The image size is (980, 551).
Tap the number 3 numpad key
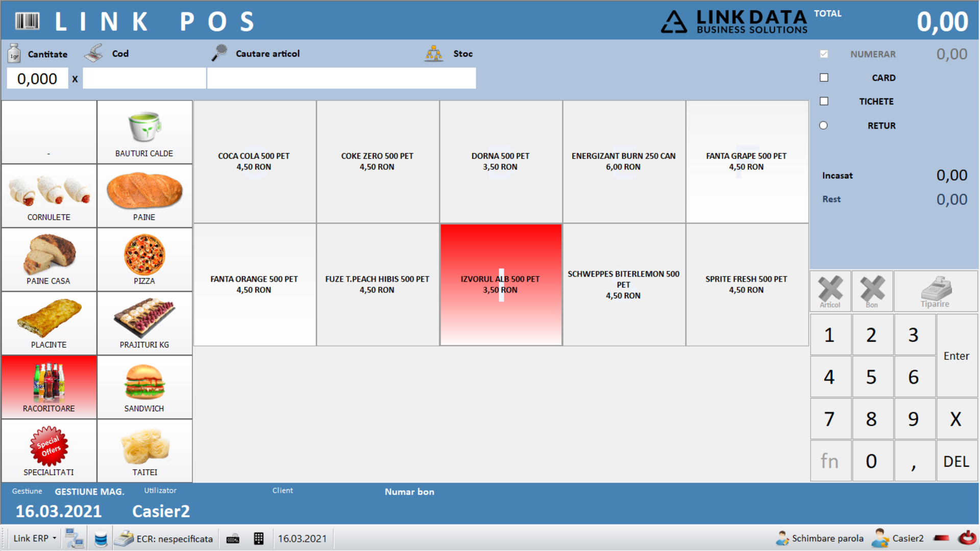coord(914,335)
